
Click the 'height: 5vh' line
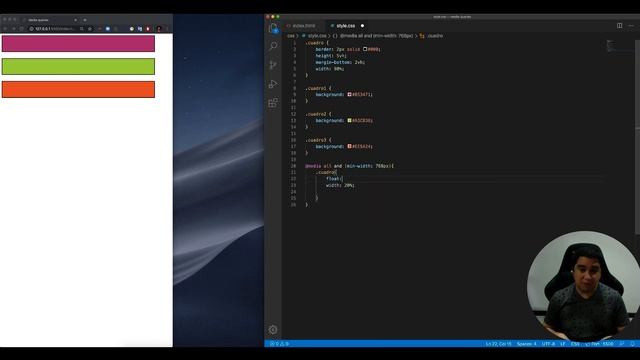coord(331,56)
